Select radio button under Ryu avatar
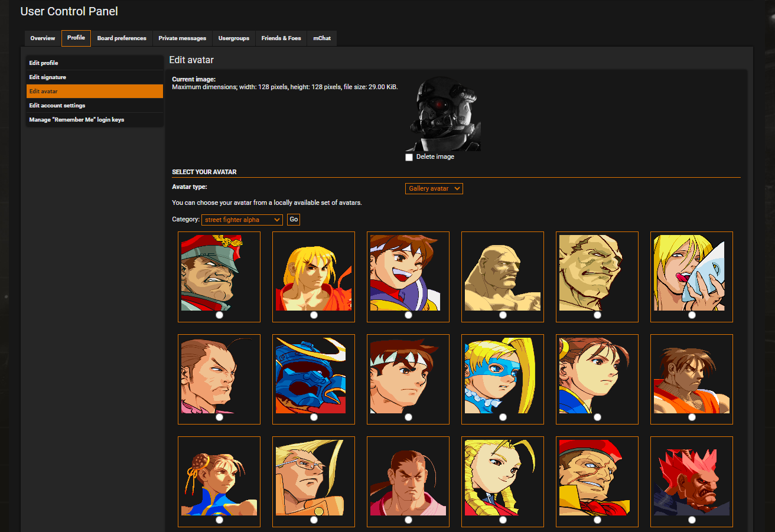775x532 pixels. coord(408,417)
